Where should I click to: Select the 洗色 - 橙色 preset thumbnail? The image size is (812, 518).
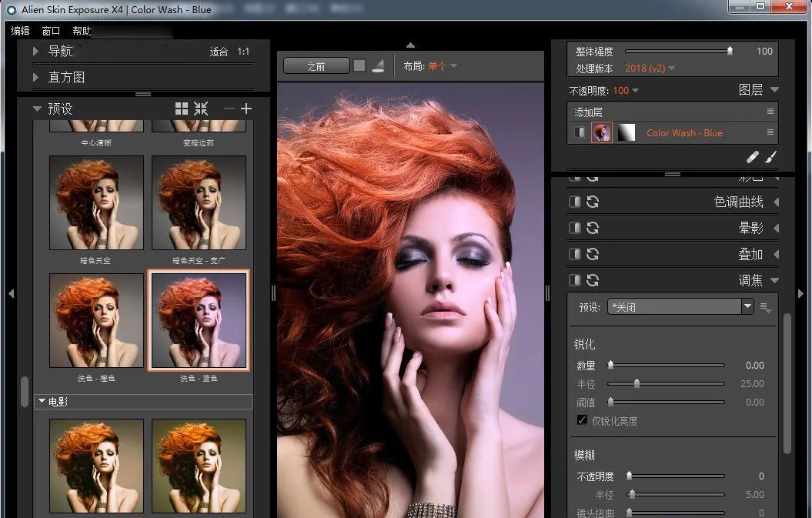tap(96, 320)
